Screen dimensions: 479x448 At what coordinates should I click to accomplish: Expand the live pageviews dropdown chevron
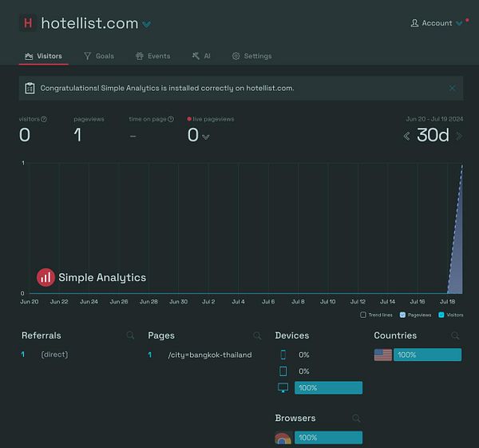tap(206, 137)
